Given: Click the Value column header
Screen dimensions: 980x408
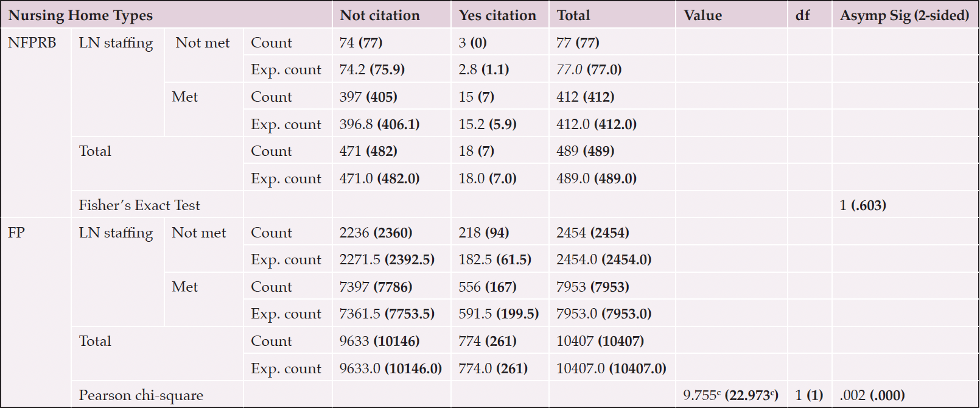Looking at the screenshot, I should (x=703, y=15).
